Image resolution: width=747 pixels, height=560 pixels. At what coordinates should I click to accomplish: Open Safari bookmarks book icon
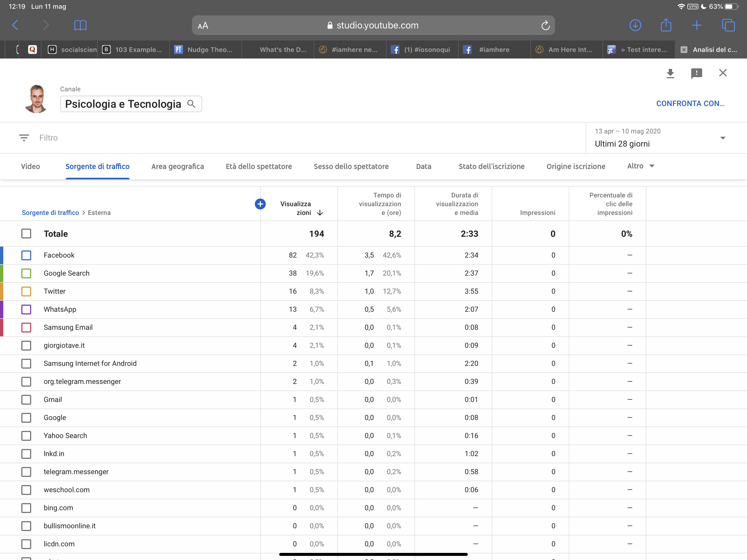pyautogui.click(x=80, y=25)
